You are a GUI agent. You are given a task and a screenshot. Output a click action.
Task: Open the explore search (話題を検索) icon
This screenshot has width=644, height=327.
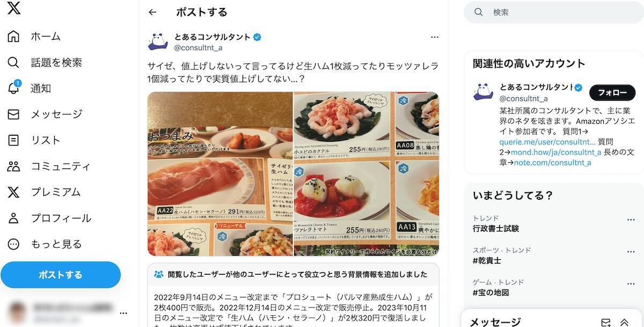point(13,62)
